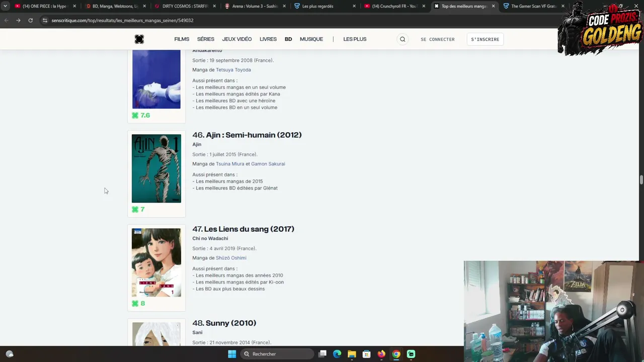Open the LIVRES menu
Viewport: 644px width, 362px height.
(268, 39)
